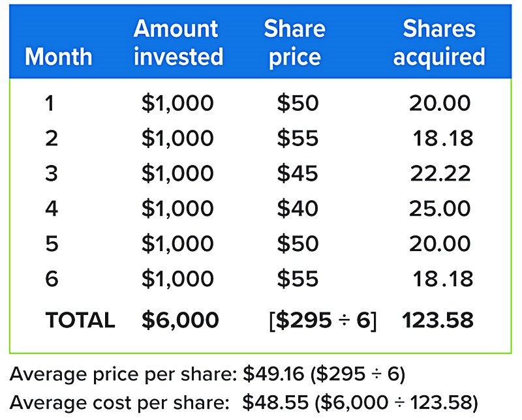Select the Shares acquired header
The image size is (522, 420).
pyautogui.click(x=439, y=43)
